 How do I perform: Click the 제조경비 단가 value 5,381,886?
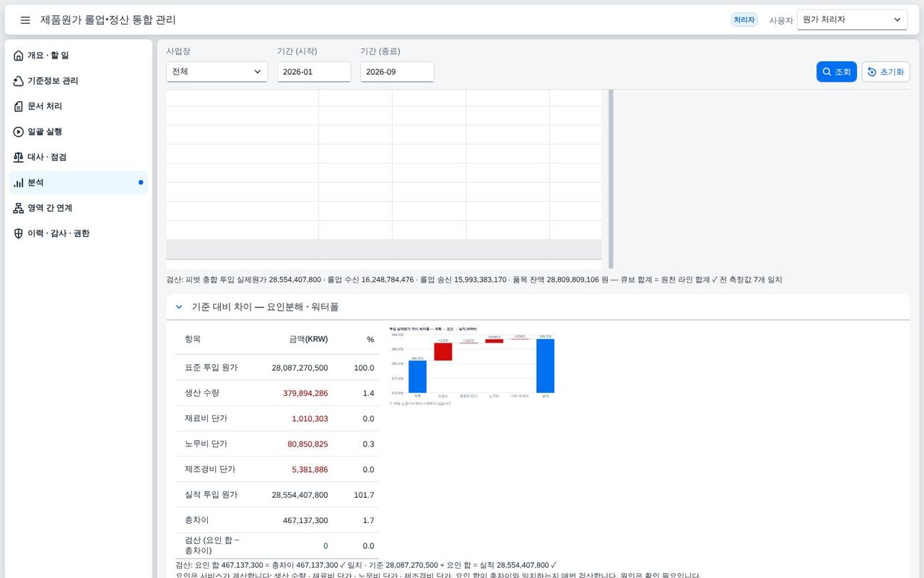pyautogui.click(x=310, y=469)
